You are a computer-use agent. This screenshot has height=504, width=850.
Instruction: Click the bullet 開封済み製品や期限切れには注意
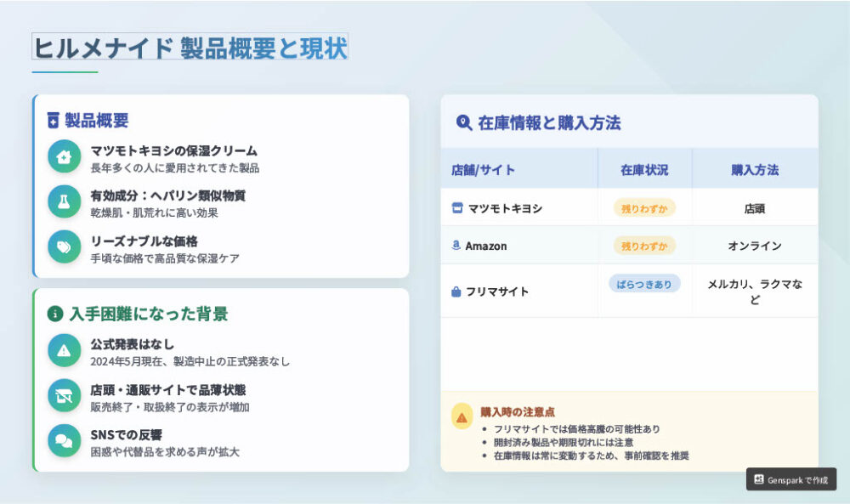click(x=564, y=443)
